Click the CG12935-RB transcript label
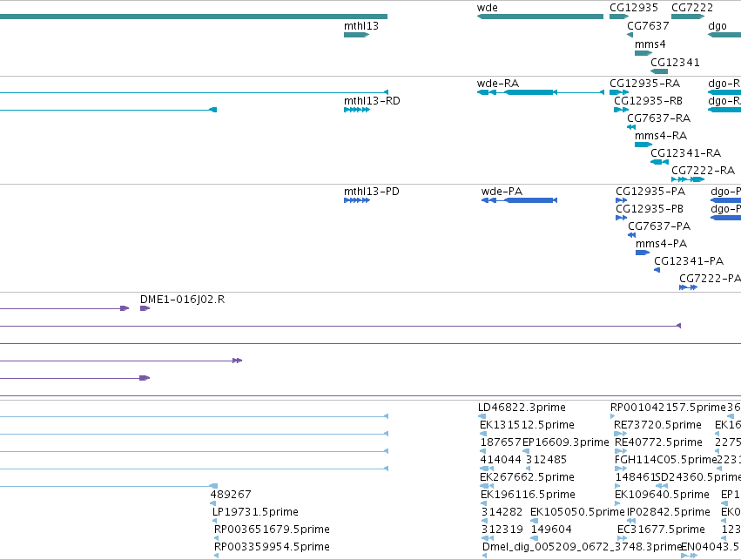This screenshot has width=741, height=560. coord(649,101)
